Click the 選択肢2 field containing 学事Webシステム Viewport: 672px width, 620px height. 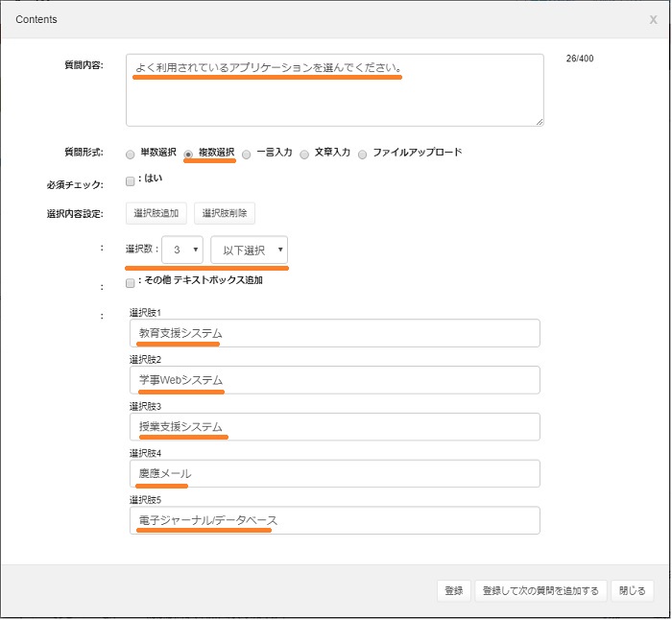334,380
